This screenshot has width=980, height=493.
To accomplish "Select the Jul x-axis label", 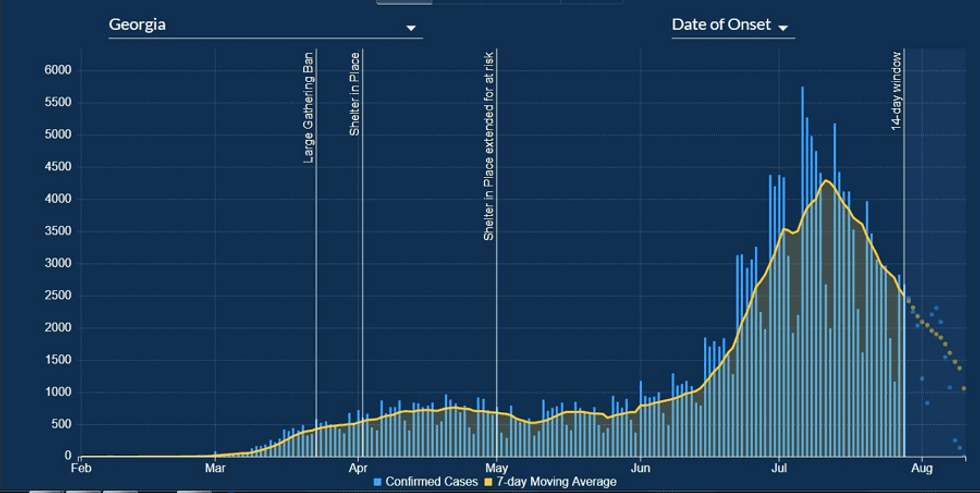I will pyautogui.click(x=778, y=467).
